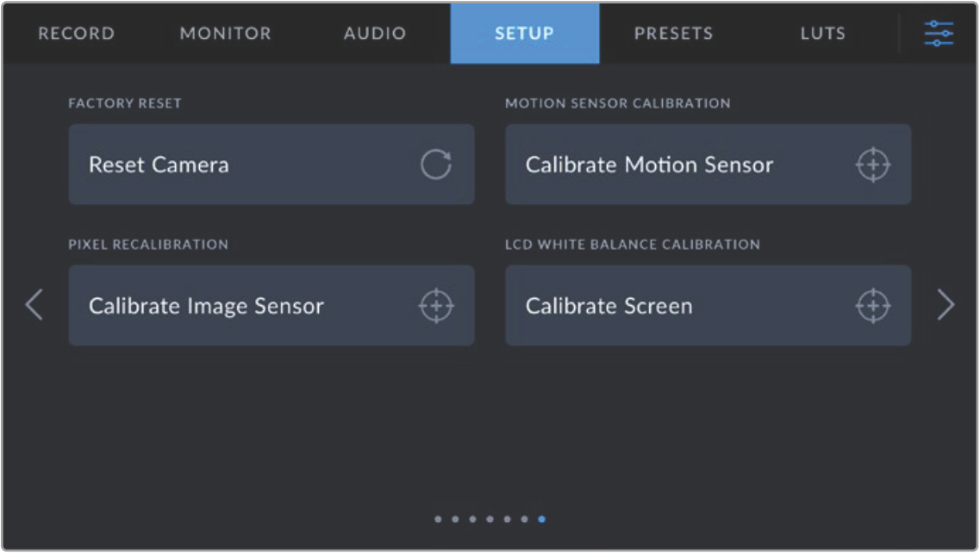The height and width of the screenshot is (553, 980).
Task: Jump to first page indicator dot
Action: click(438, 519)
